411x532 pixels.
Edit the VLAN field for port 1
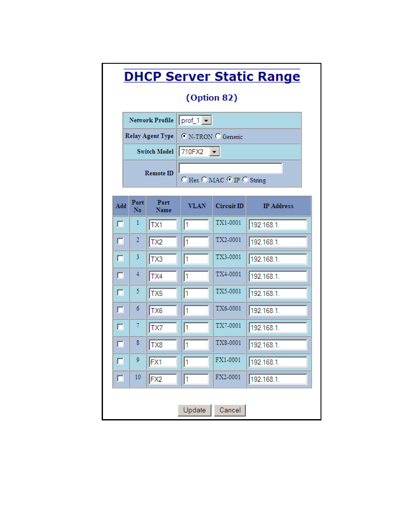coord(196,225)
